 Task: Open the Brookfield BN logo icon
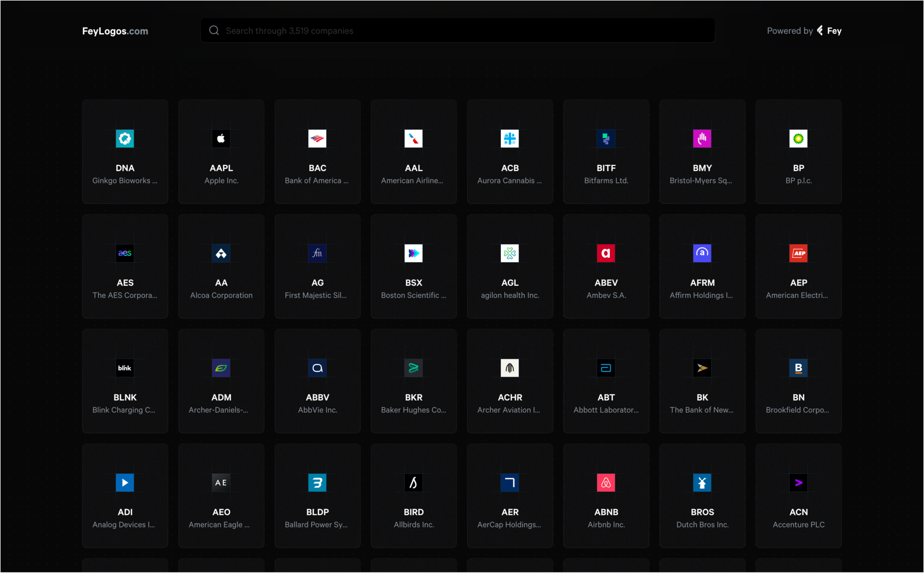tap(799, 368)
